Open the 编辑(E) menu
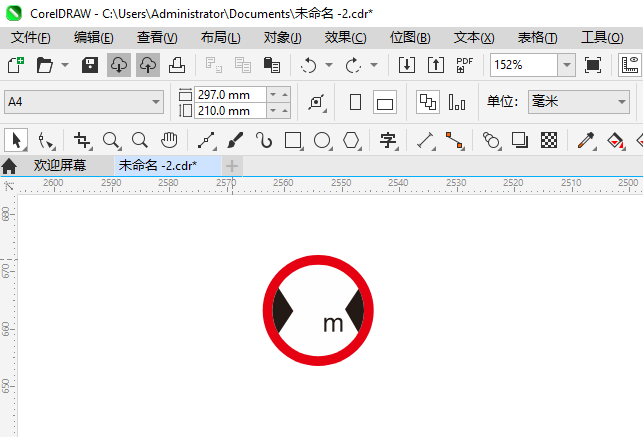This screenshot has width=643, height=437. pos(93,38)
